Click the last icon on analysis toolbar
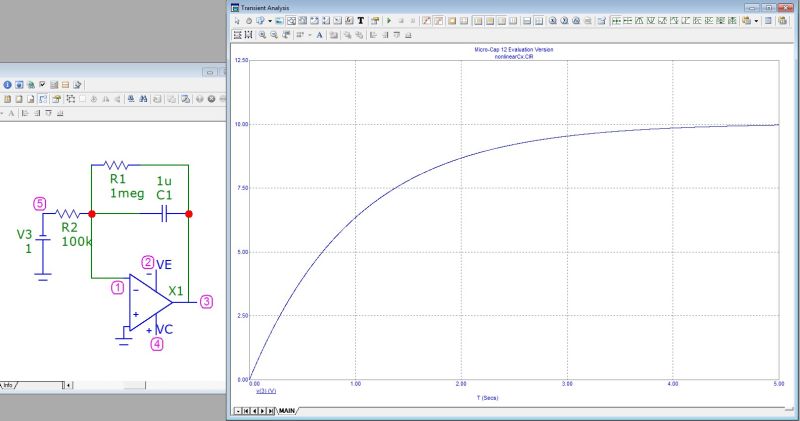 [x=783, y=21]
